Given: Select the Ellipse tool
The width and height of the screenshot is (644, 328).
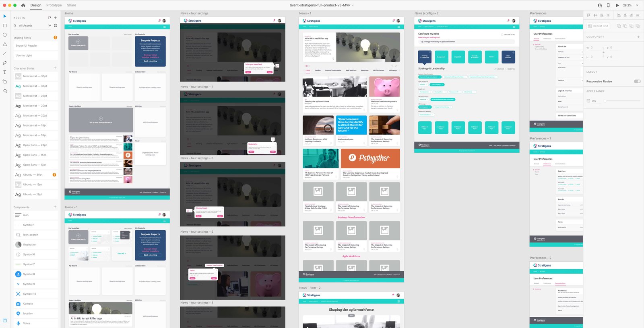Looking at the screenshot, I should (x=5, y=35).
